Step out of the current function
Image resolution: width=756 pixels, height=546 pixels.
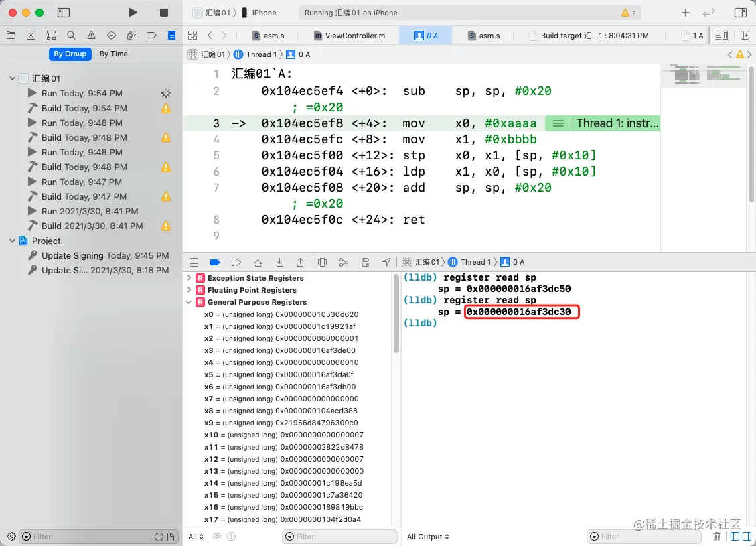click(300, 262)
